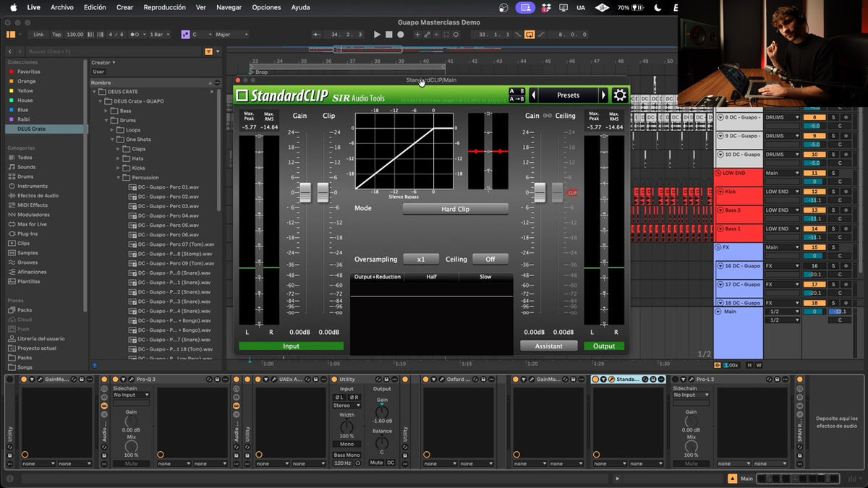Viewport: 868px width, 488px height.
Task: Click the Record button in Live transport
Action: click(x=400, y=35)
